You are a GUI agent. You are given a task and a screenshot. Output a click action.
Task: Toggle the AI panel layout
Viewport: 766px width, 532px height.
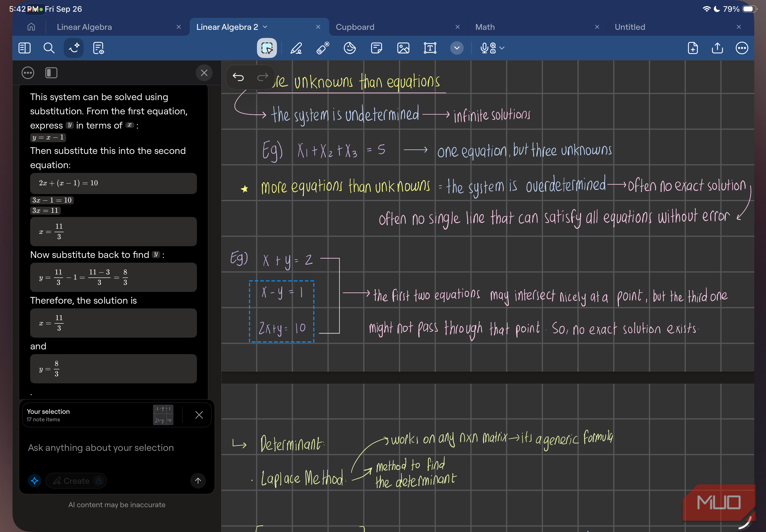click(x=51, y=73)
